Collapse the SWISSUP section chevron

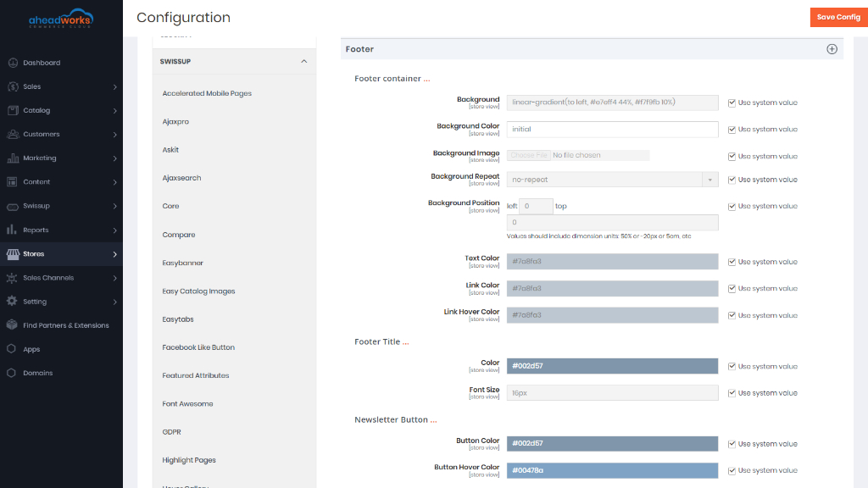304,61
